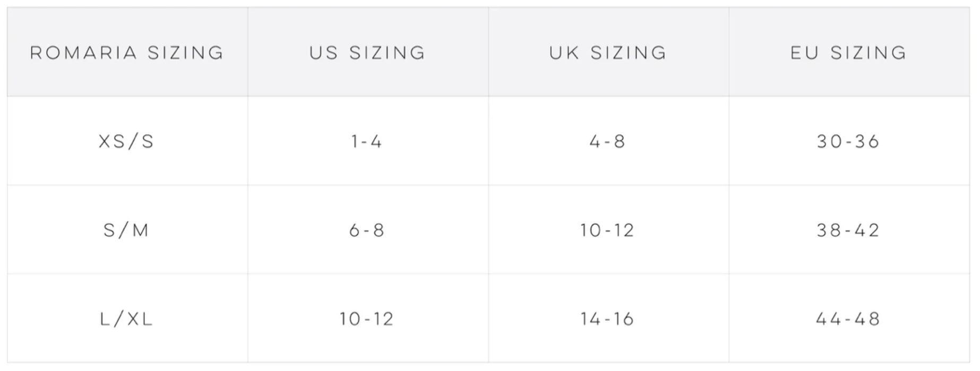Click the US SIZING column header
This screenshot has height=371, width=980.
click(368, 53)
